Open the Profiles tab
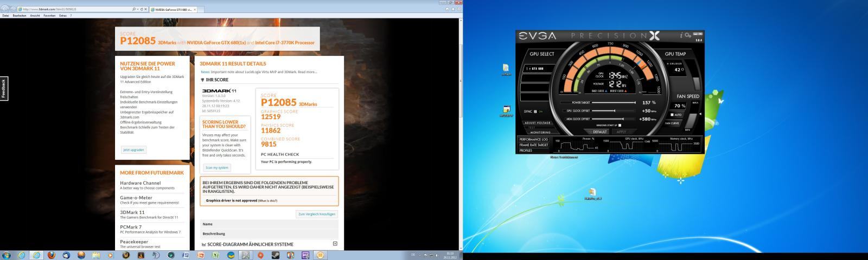The image size is (868, 260). tap(534, 151)
